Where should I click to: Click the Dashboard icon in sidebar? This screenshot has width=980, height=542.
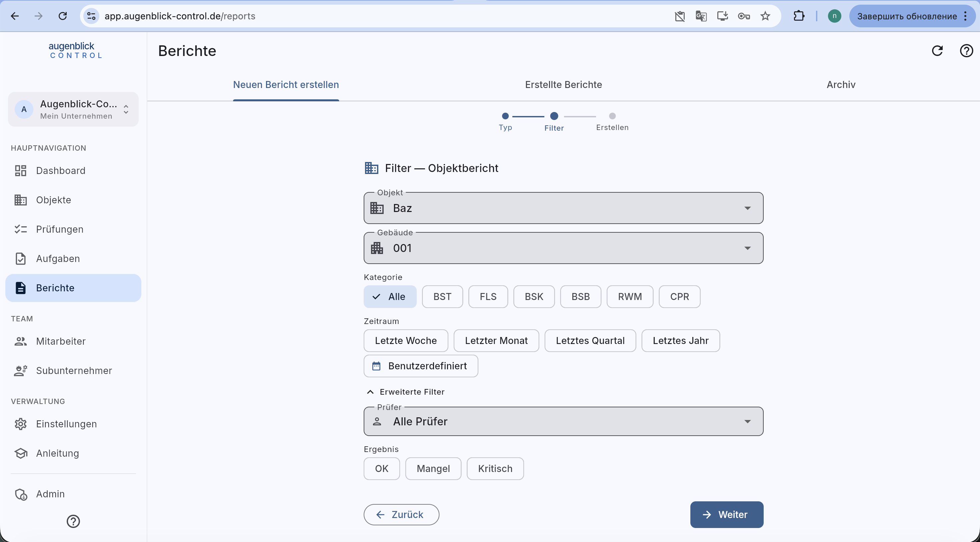coord(21,170)
